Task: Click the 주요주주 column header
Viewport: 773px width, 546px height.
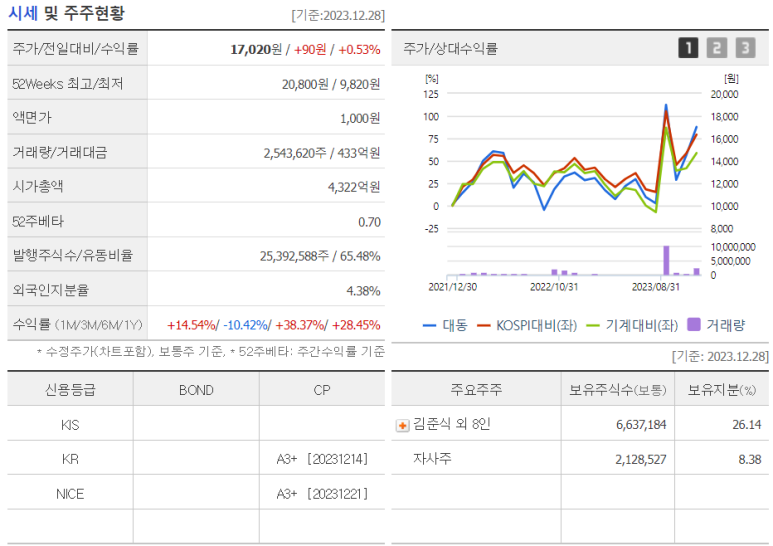Action: [x=476, y=390]
